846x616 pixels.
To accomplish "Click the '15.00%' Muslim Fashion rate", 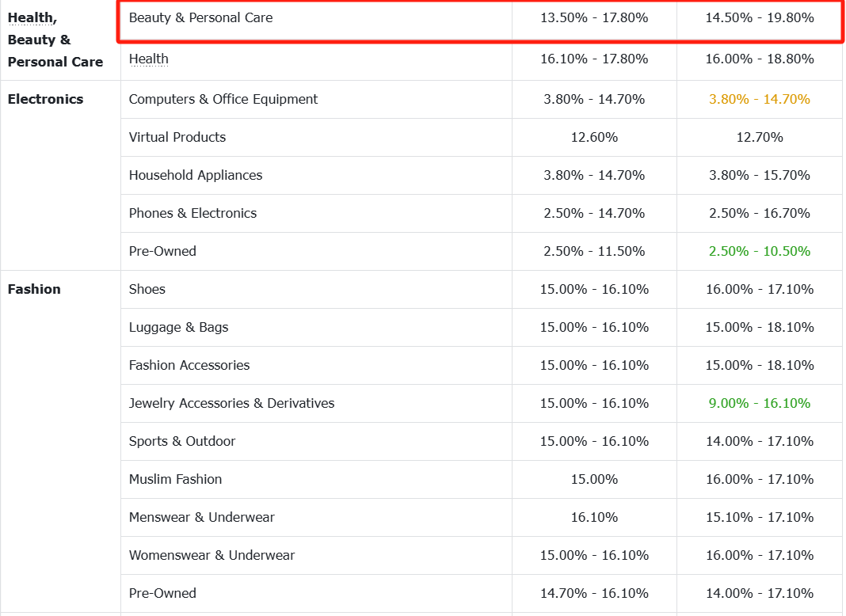I will 594,479.
